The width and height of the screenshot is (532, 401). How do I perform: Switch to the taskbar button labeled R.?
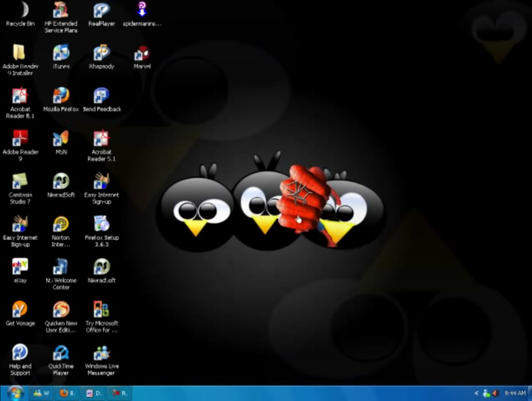coord(119,393)
